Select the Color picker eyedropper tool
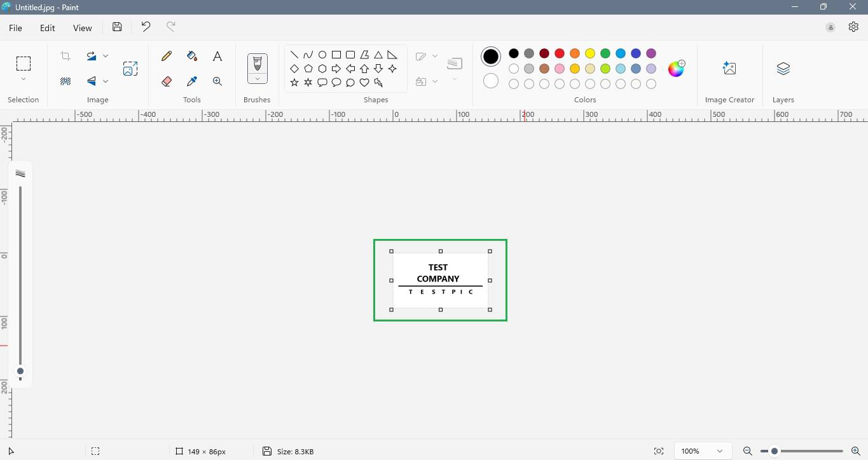 [x=192, y=81]
